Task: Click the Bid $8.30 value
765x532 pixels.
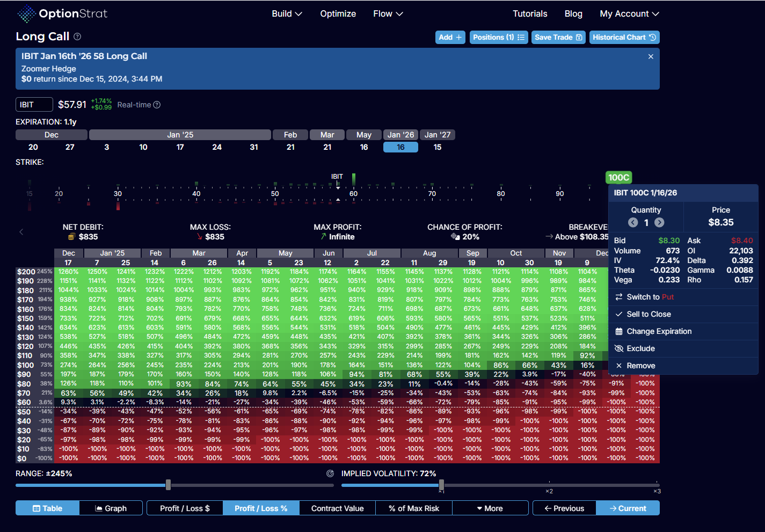Action: pyautogui.click(x=669, y=241)
